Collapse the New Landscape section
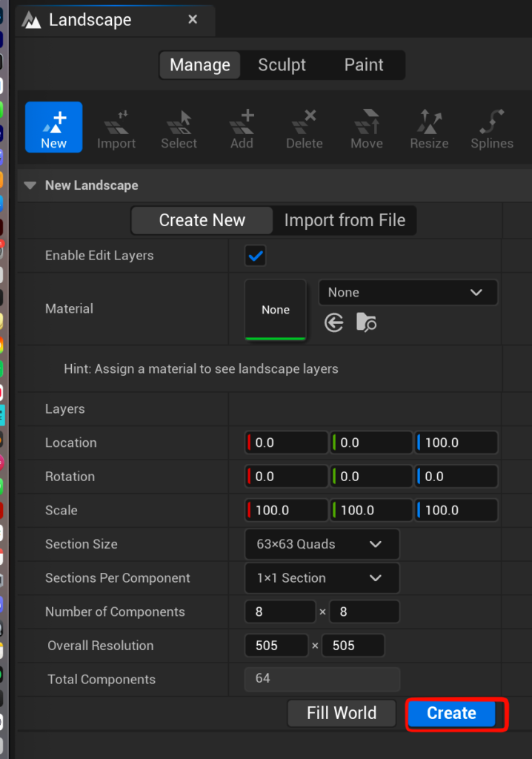Screen dimensions: 532x759 click(30, 185)
